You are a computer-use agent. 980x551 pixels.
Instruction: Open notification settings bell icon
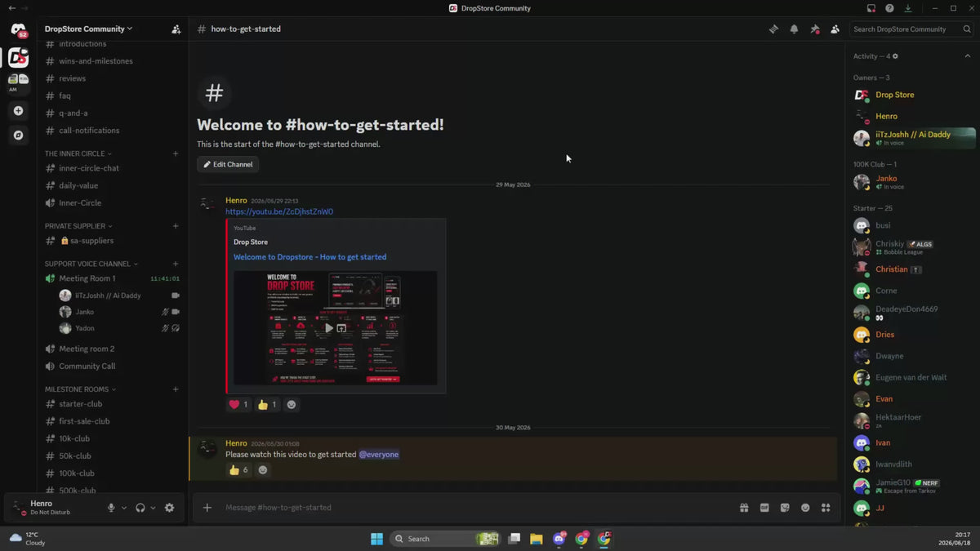[x=794, y=29]
